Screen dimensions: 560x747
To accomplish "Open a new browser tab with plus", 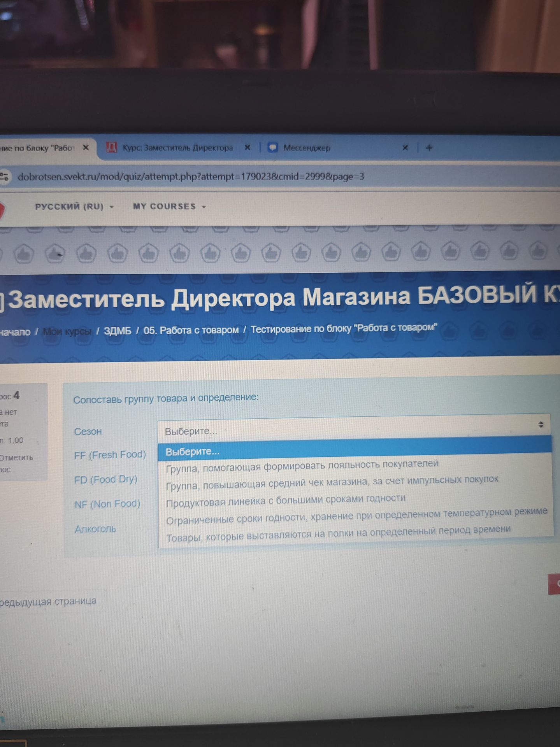I will (x=429, y=147).
